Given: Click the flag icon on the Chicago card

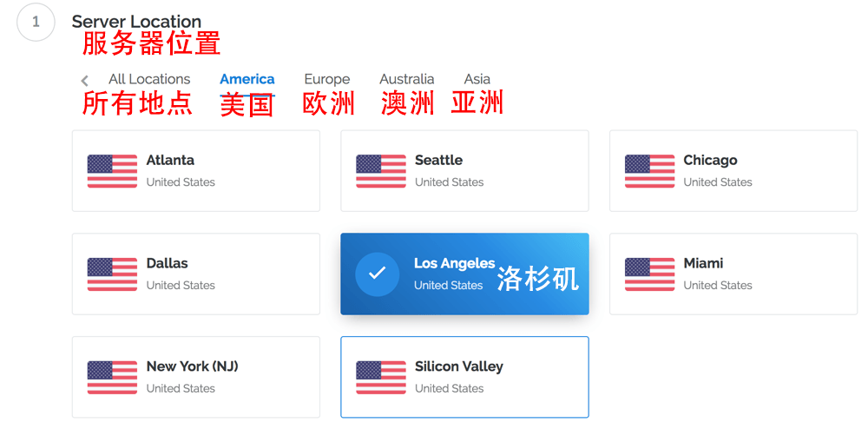Looking at the screenshot, I should click(x=649, y=171).
